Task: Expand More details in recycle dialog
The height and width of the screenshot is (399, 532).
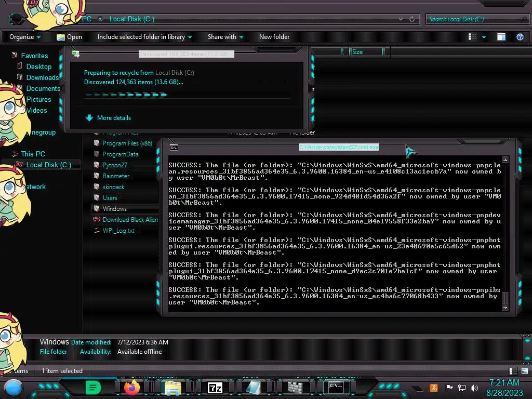Action: 108,118
